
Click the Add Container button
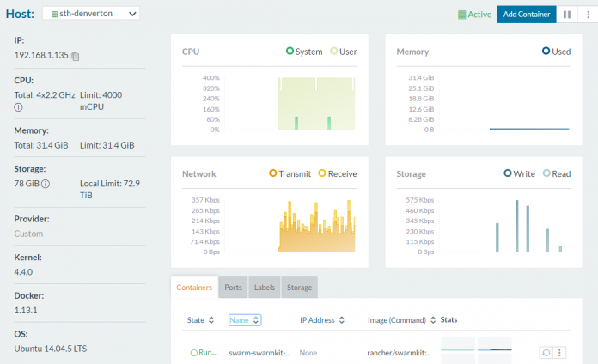coord(528,15)
